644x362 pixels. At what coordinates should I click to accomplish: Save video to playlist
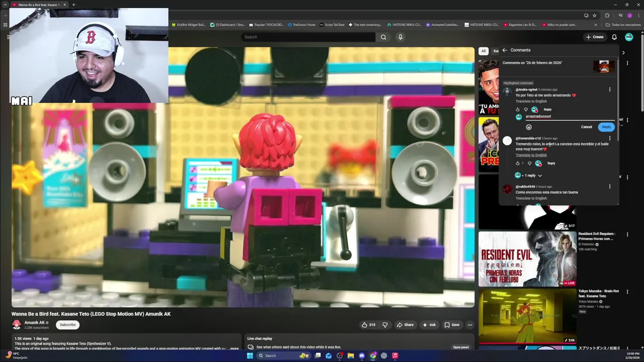pyautogui.click(x=452, y=325)
